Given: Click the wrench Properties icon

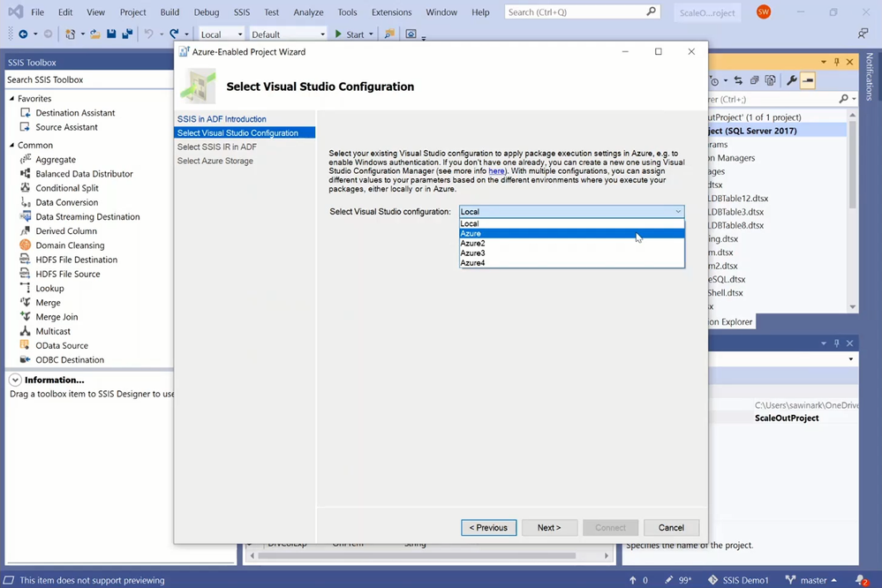Looking at the screenshot, I should (x=791, y=80).
